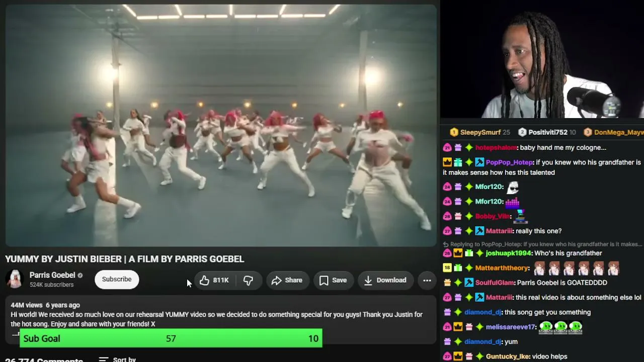Subscribe to the Parris Goebel channel
The height and width of the screenshot is (362, 644).
coord(117,279)
